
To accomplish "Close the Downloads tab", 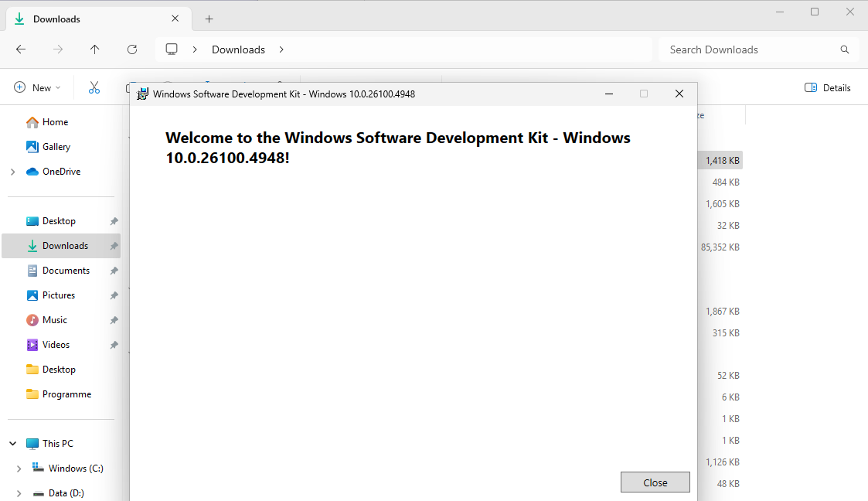I will click(175, 19).
